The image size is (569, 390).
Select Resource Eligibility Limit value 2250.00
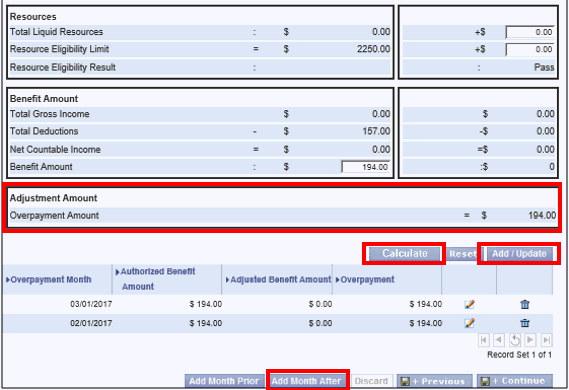[x=373, y=49]
